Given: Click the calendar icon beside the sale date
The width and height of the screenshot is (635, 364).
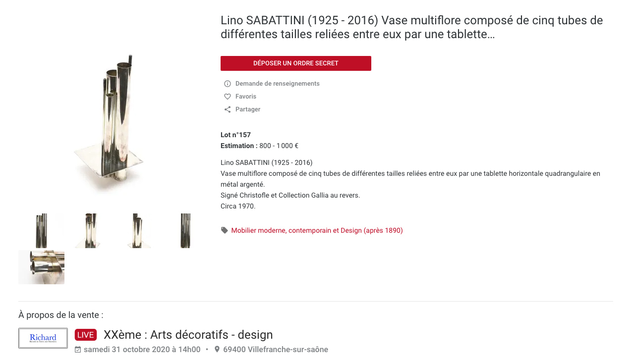Looking at the screenshot, I should (78, 350).
